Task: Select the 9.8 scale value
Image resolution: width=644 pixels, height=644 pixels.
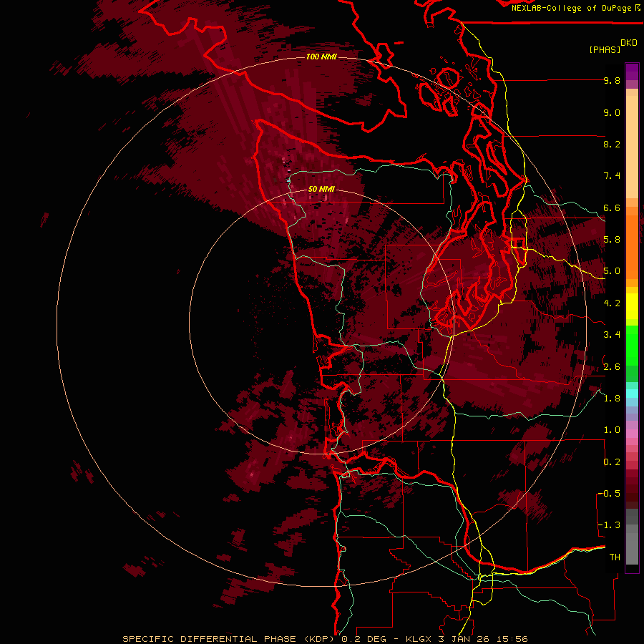Action: pyautogui.click(x=612, y=80)
